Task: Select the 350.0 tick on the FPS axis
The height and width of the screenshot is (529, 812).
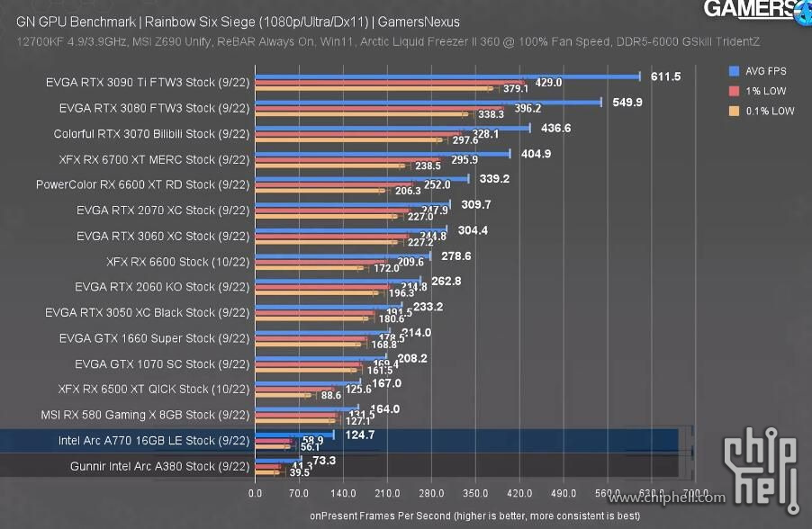Action: click(x=475, y=493)
